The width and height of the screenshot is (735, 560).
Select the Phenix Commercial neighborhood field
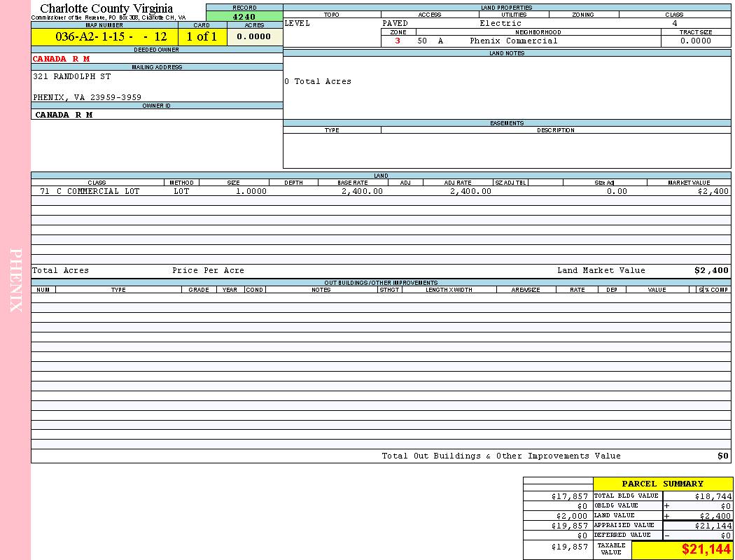click(514, 41)
